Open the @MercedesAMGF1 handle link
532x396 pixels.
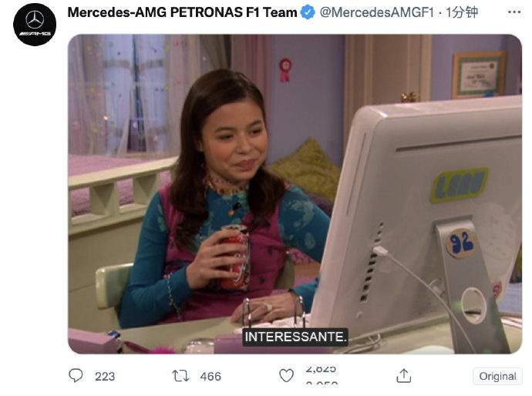click(377, 12)
